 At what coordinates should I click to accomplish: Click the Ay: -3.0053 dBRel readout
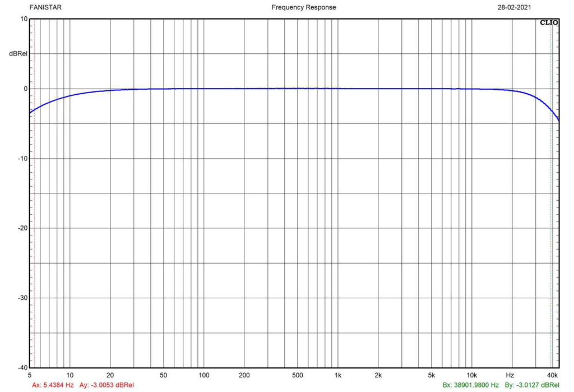click(107, 385)
